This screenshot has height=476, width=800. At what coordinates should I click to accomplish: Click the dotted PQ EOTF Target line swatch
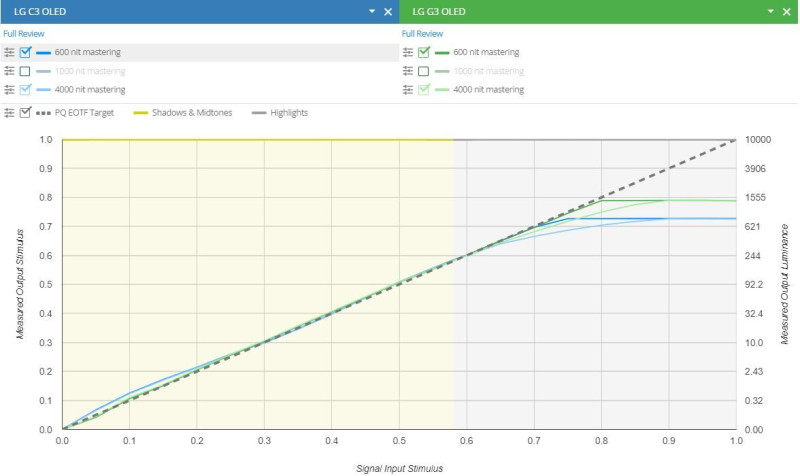tap(43, 113)
